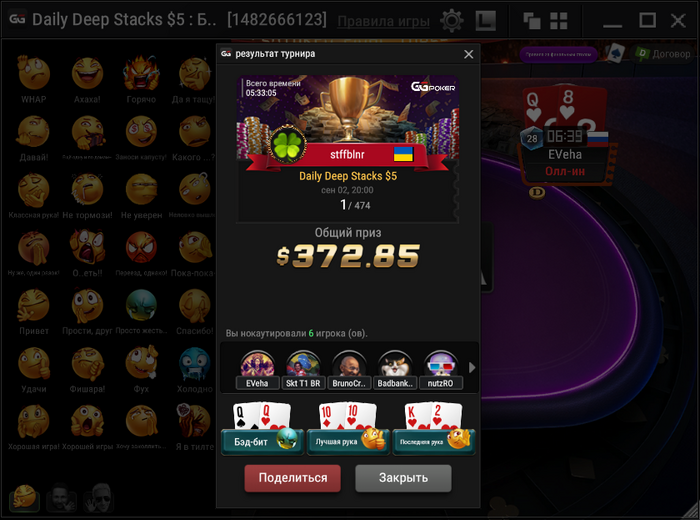Send the Удачи thumbs-up emoji
Viewport: 700px width, 520px height.
tap(34, 370)
